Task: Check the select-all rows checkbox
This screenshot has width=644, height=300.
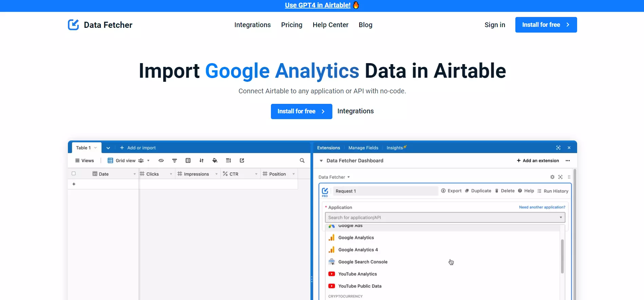Action: tap(74, 174)
